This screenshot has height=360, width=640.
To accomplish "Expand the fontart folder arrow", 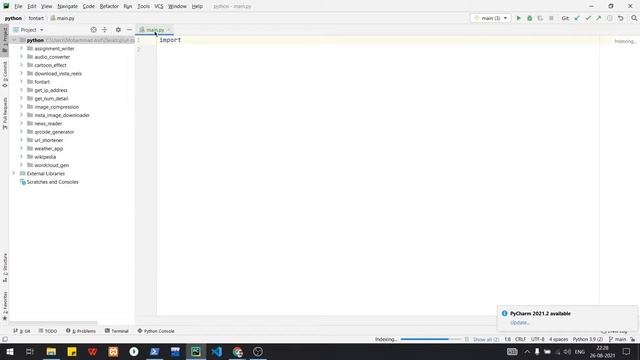I will point(21,82).
